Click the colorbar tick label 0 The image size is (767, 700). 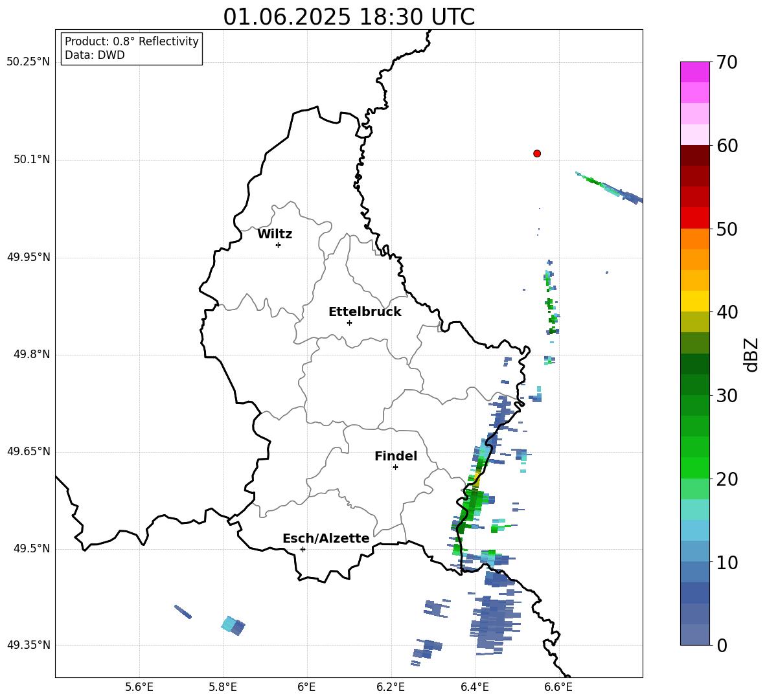[x=722, y=645]
